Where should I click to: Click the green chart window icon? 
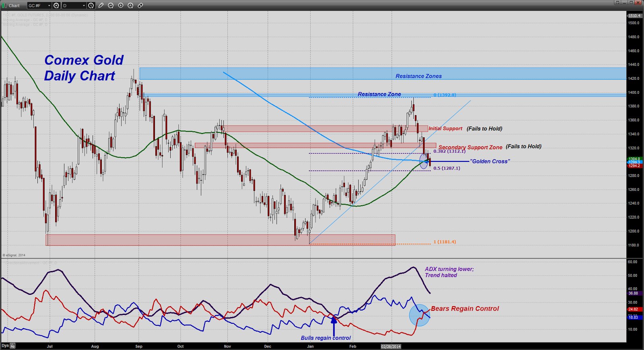(x=4, y=6)
